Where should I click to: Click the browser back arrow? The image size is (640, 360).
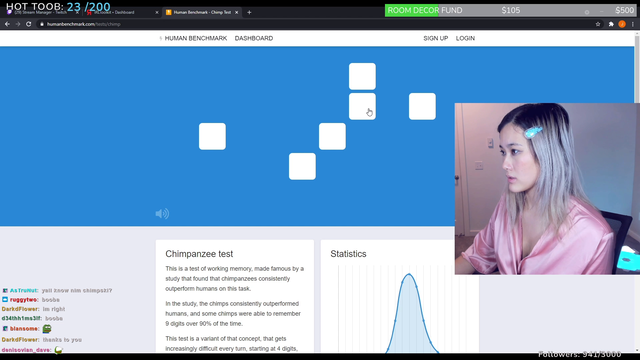coord(7,24)
